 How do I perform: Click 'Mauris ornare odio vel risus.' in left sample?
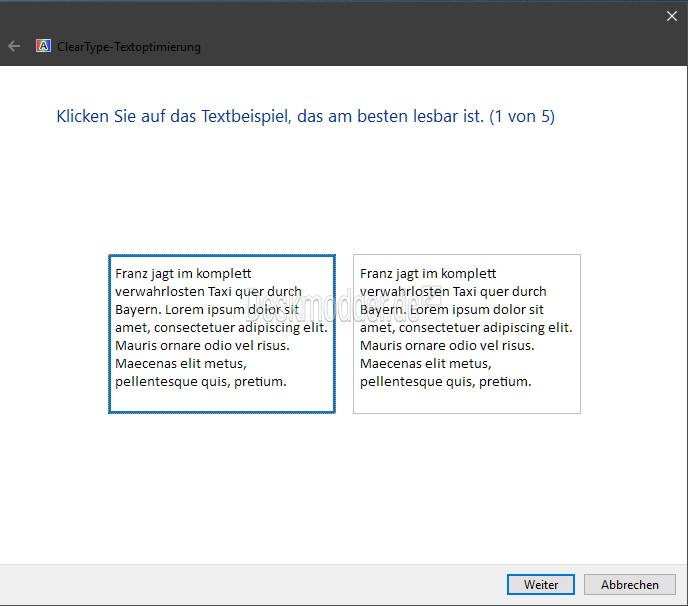click(x=202, y=346)
